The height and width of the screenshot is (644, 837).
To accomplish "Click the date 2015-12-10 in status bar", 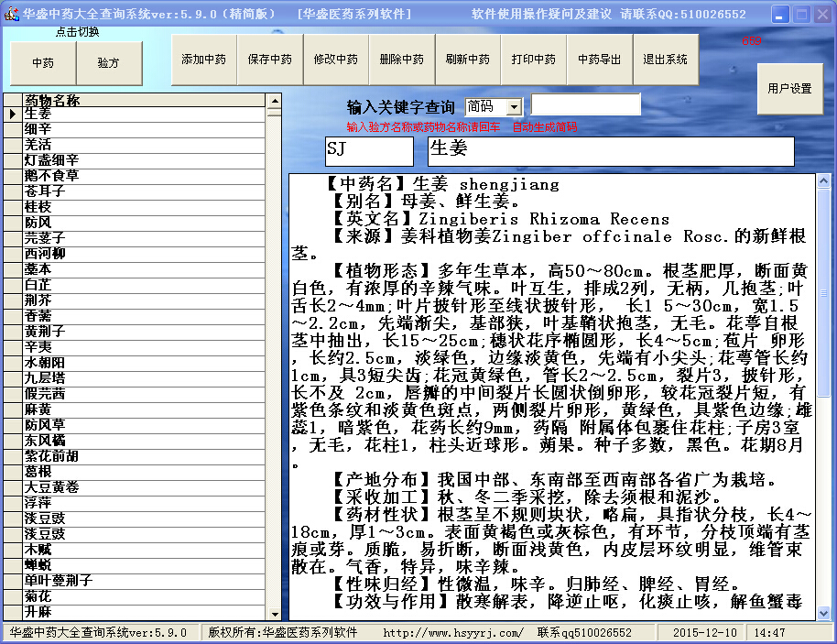I will (x=704, y=633).
